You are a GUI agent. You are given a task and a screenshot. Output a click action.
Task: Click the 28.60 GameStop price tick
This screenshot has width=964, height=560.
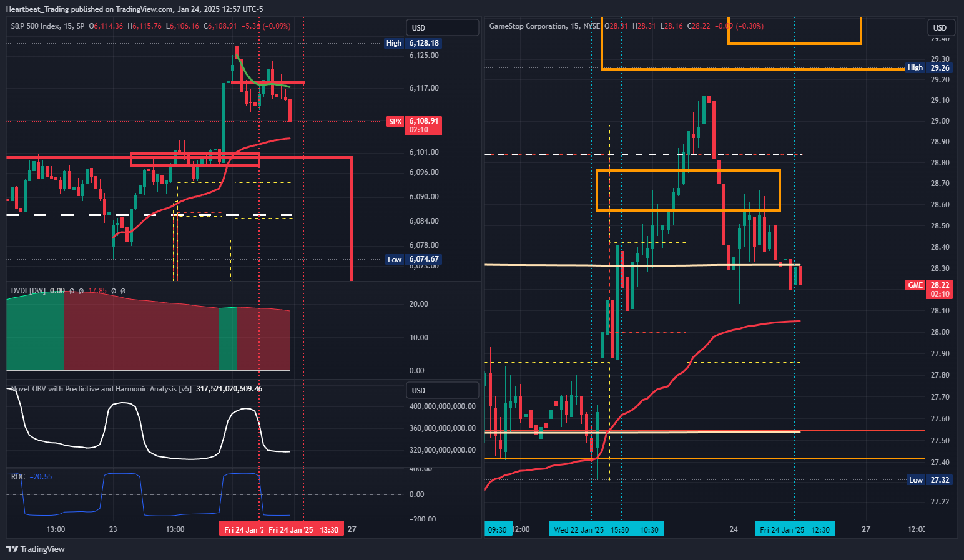pos(940,205)
